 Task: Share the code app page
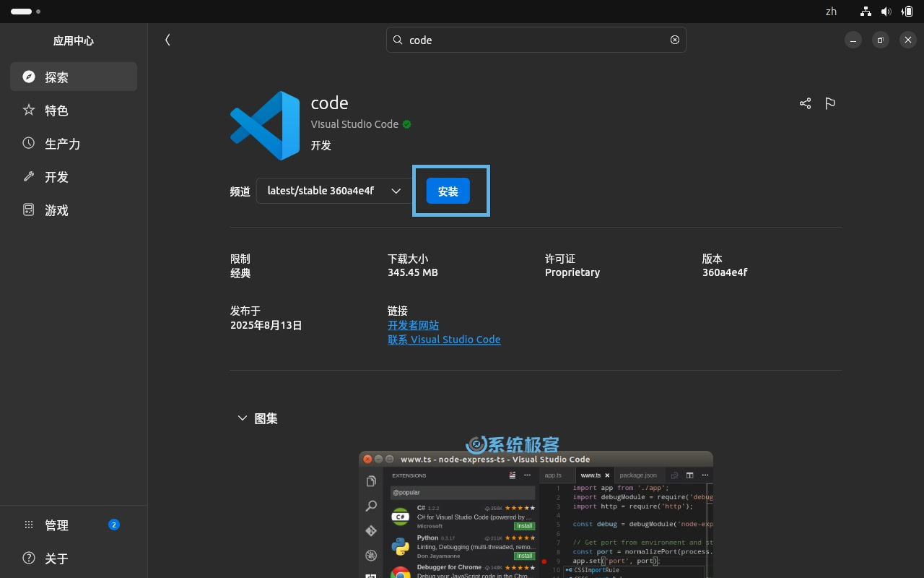click(x=806, y=103)
